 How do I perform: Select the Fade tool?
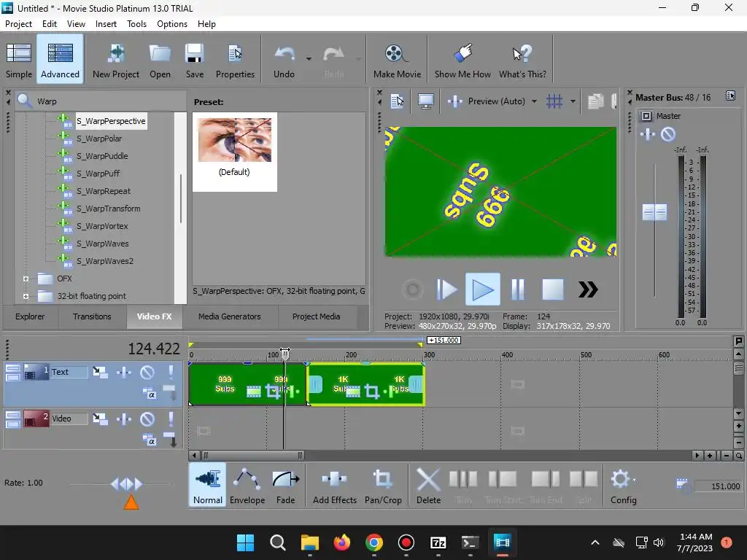coord(285,486)
